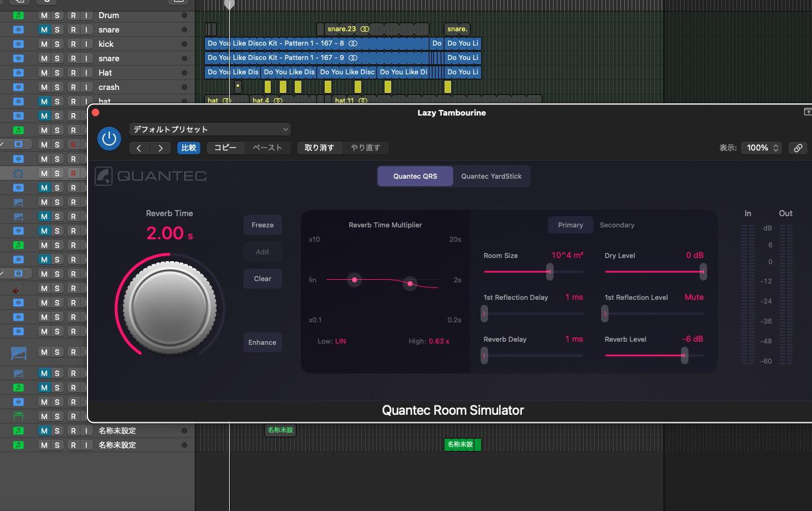Screen dimensions: 812x511
Task: Click the 10^4 m³ room size value
Action: pyautogui.click(x=567, y=255)
